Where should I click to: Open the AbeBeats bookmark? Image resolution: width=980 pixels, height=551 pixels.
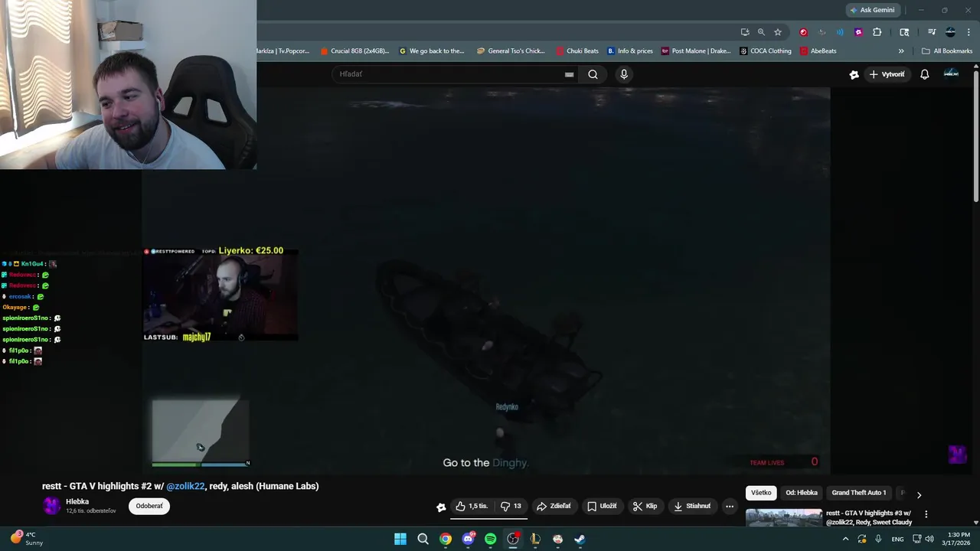[818, 51]
